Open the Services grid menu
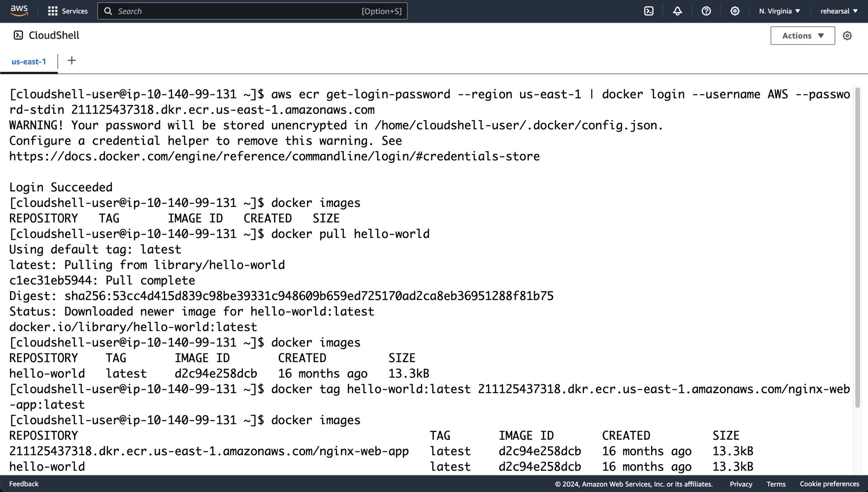This screenshot has height=492, width=868. 53,11
